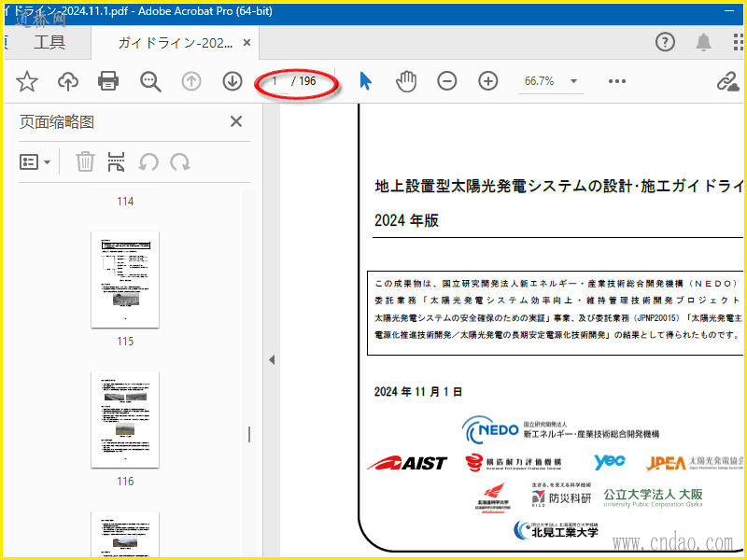View notifications bell
Viewport: 747px width, 560px height.
pyautogui.click(x=704, y=42)
